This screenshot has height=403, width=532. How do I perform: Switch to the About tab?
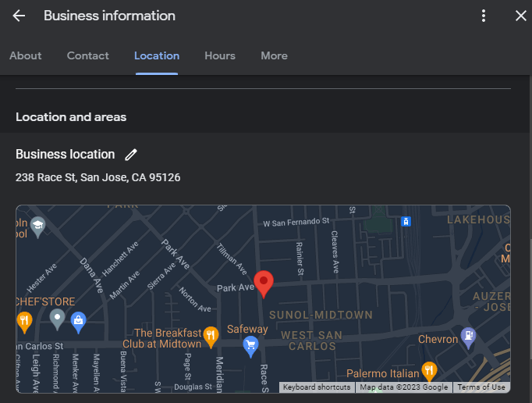click(26, 55)
